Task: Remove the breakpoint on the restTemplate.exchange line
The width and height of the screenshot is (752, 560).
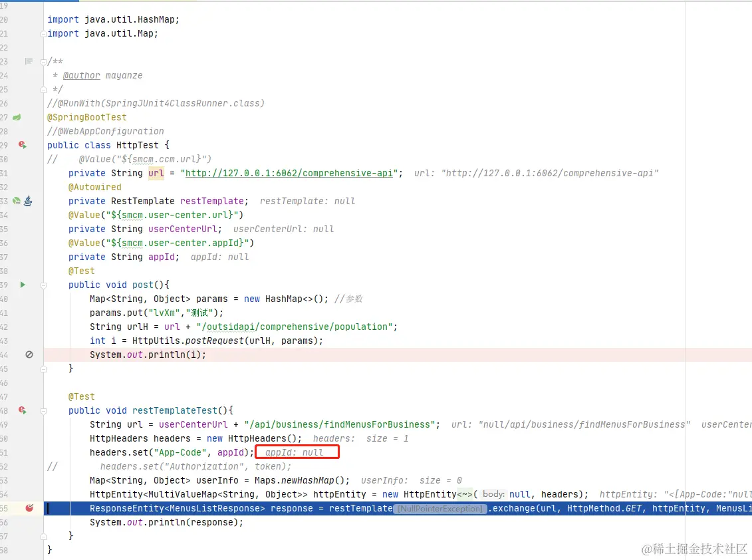Action: pos(29,508)
